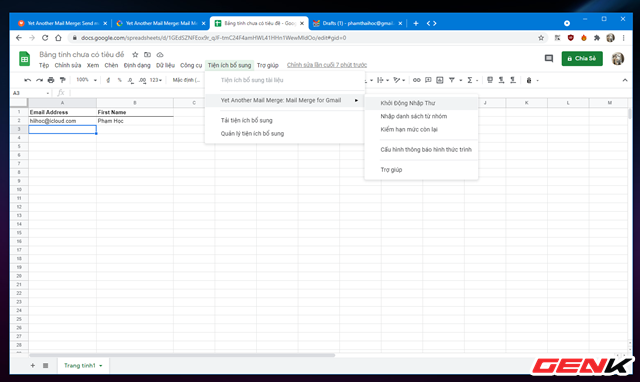Collapse the toolbar with chevron arrow
Screen dimensions: 640x382
[625, 80]
